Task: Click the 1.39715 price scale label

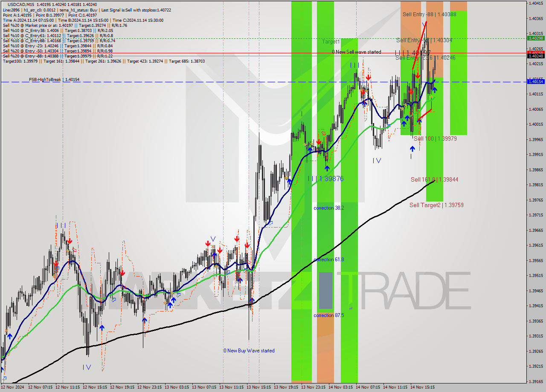Action: 536,215
